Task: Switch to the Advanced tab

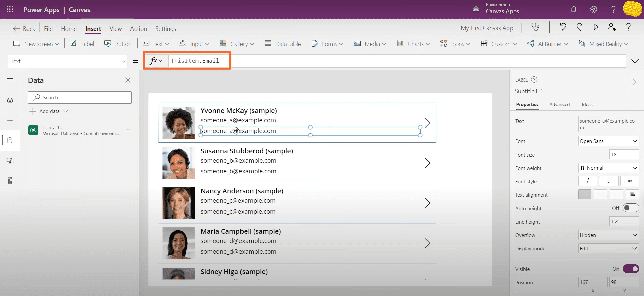Action: pyautogui.click(x=559, y=105)
